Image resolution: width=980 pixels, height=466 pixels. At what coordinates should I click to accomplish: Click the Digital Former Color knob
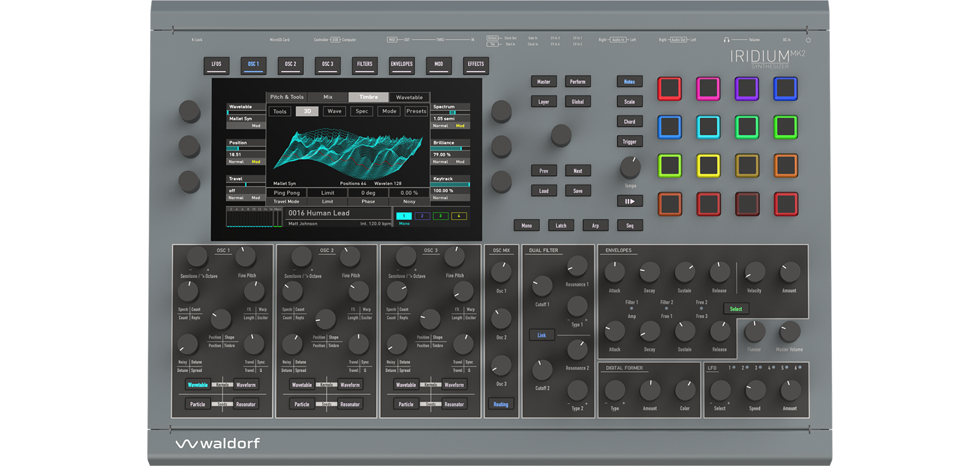(685, 390)
